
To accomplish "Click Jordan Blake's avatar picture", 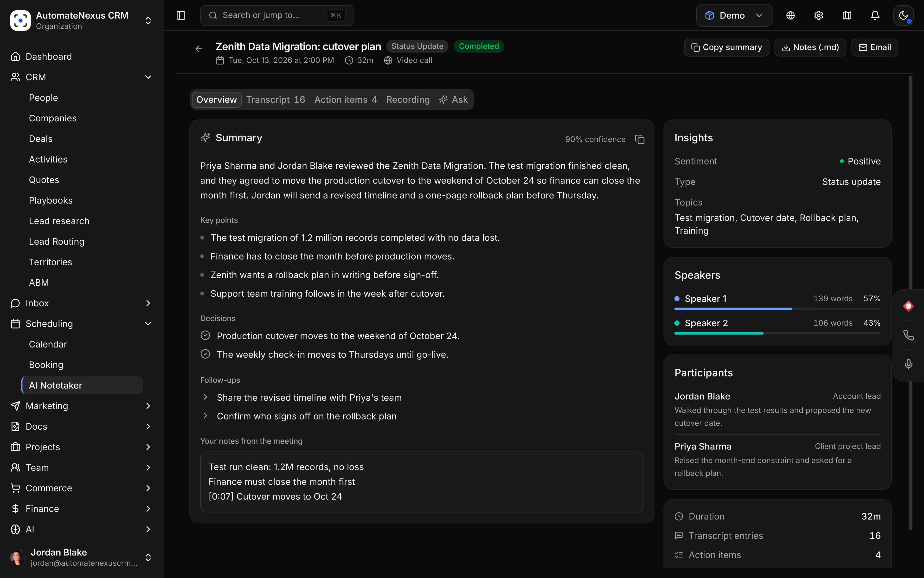I will coord(17,557).
